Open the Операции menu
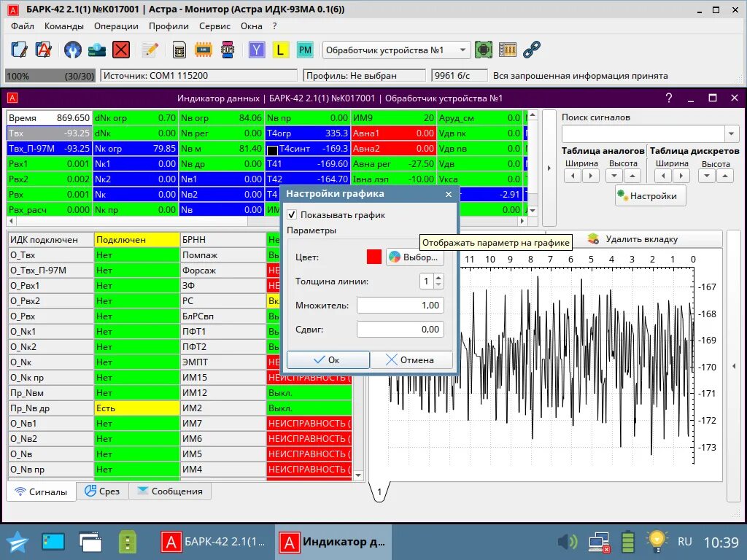Image resolution: width=747 pixels, height=560 pixels. point(116,26)
